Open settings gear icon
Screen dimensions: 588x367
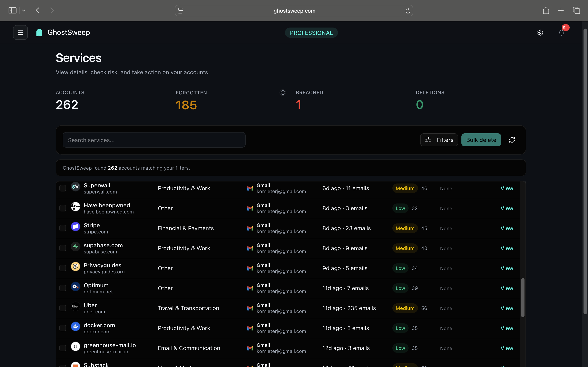tap(540, 33)
